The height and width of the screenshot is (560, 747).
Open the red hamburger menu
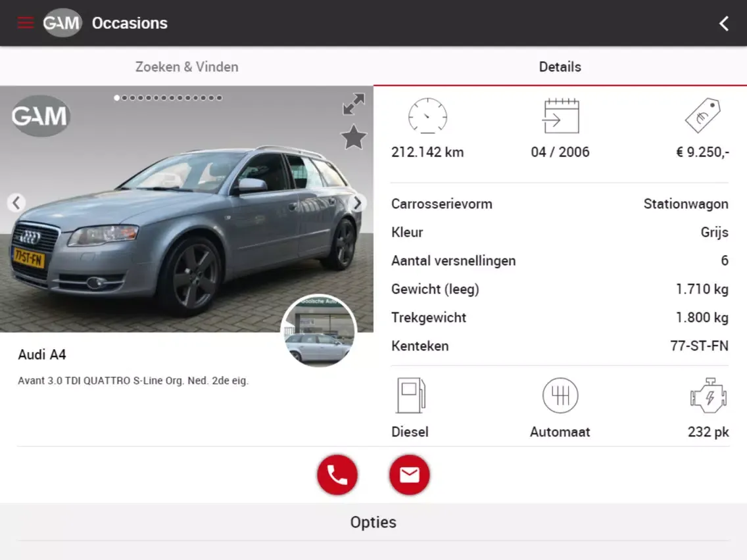pos(25,23)
